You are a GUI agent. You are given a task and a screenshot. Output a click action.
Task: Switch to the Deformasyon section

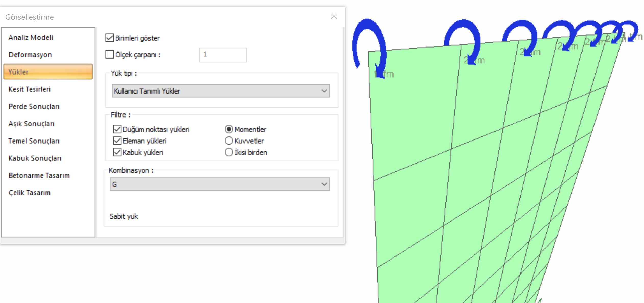point(30,55)
